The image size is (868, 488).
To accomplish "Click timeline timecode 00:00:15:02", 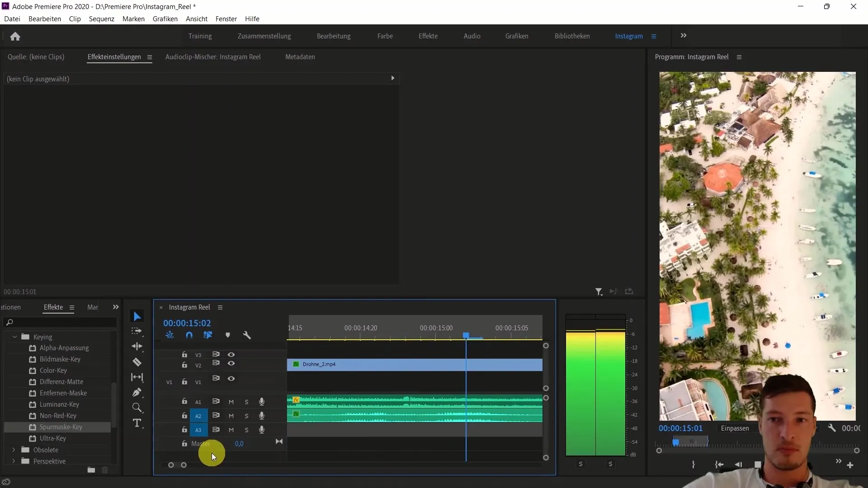I will tap(187, 323).
